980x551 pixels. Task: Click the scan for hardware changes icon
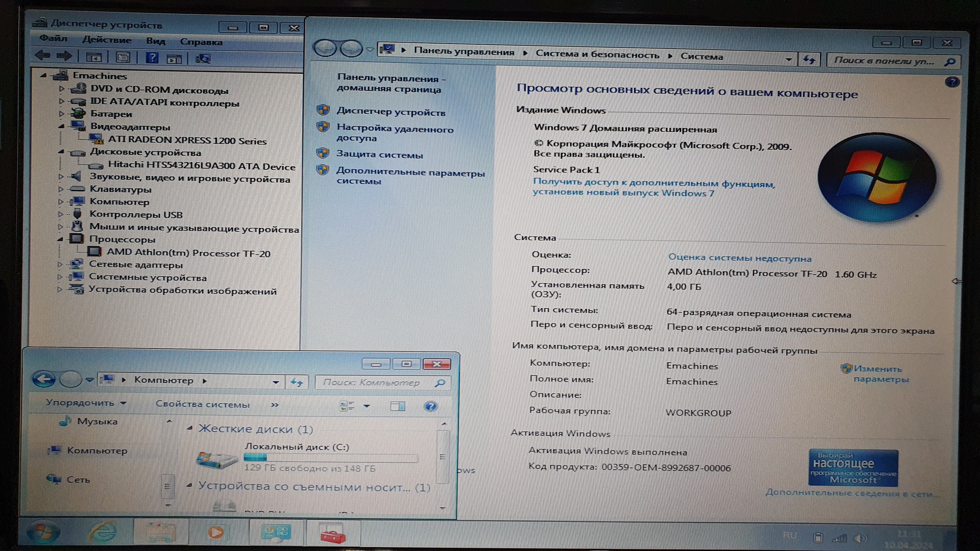[203, 59]
